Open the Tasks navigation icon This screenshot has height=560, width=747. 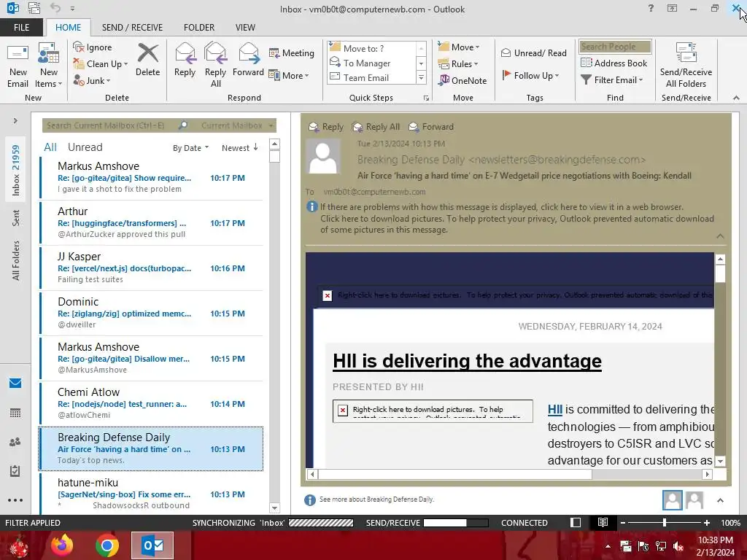point(15,471)
